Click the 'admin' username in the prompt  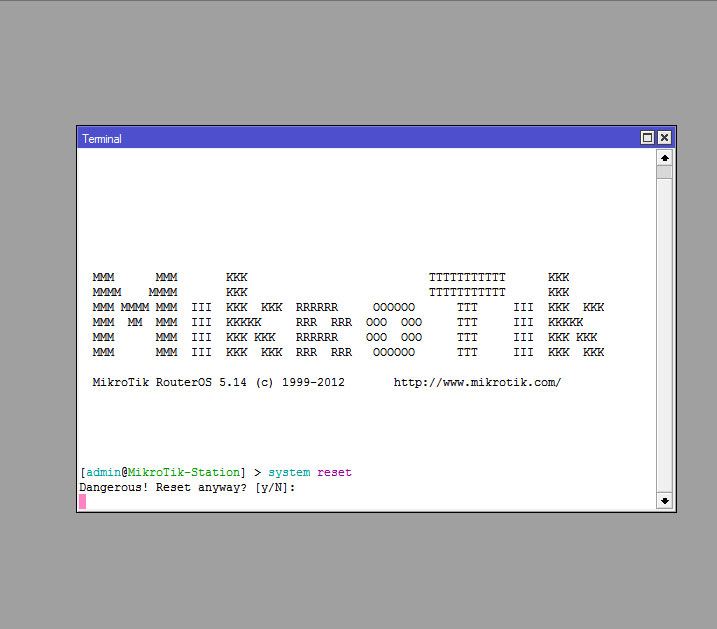pyautogui.click(x=103, y=472)
